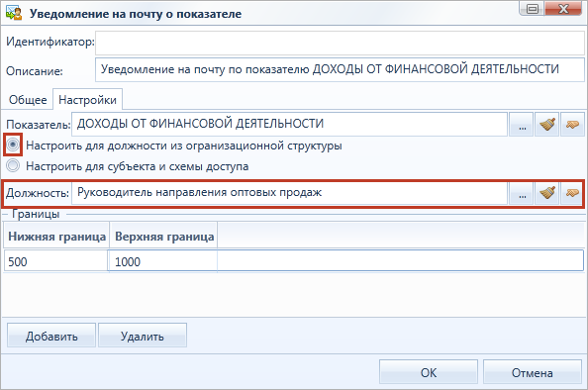Click the broom clear icon for Показатель

(546, 125)
